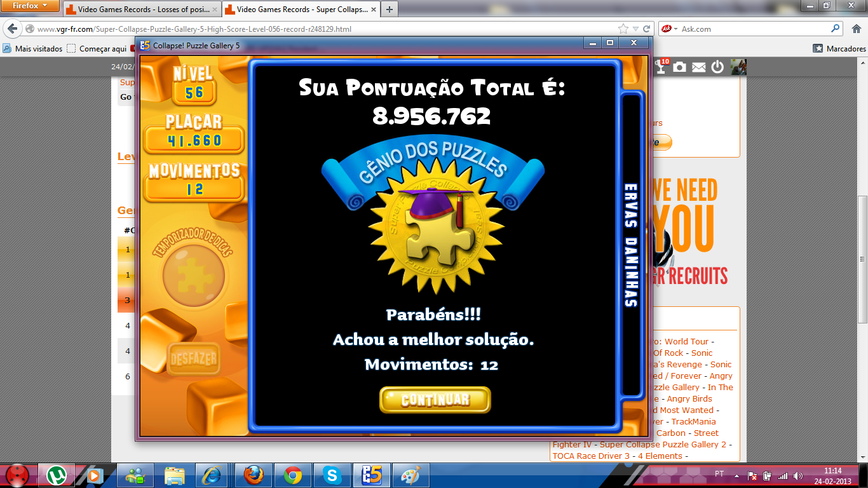The width and height of the screenshot is (868, 488).
Task: Open Google Chrome from the taskbar
Action: click(x=293, y=475)
